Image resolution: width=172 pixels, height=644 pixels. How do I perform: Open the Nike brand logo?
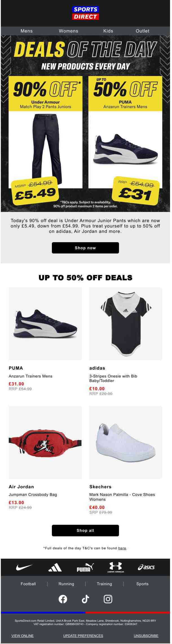pos(24,567)
